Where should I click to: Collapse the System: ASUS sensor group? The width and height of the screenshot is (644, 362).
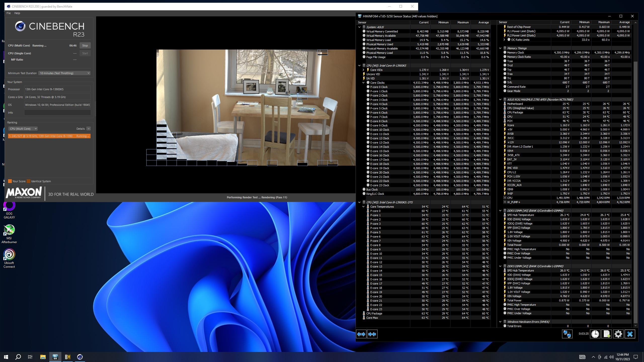click(x=359, y=27)
